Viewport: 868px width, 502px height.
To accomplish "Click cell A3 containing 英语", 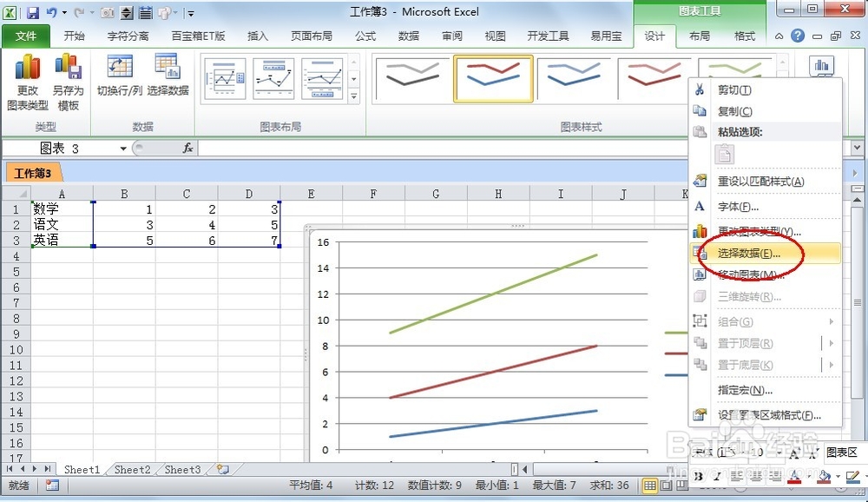I will point(62,240).
